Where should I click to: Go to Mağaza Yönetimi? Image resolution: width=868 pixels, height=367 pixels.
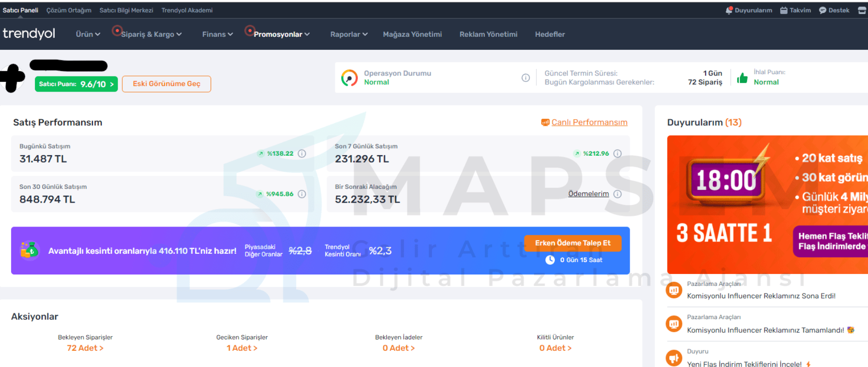coord(412,34)
